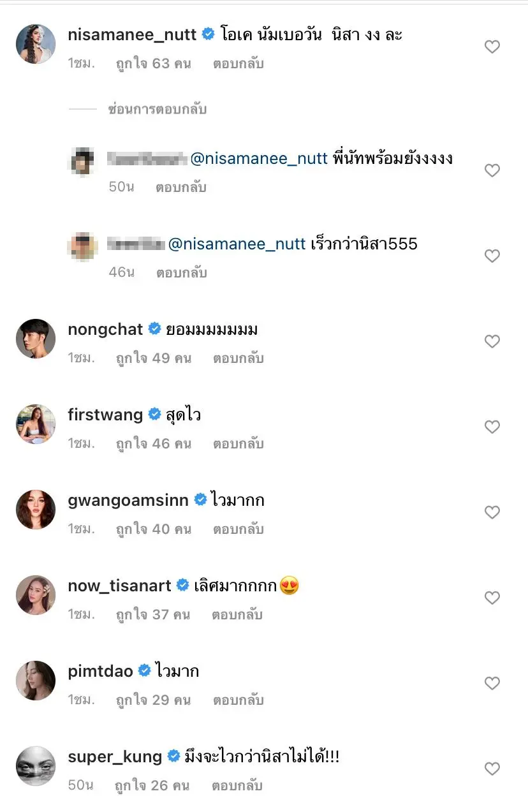Heart the gwangoamsinn comment
Image resolution: width=528 pixels, height=812 pixels.
tap(492, 512)
